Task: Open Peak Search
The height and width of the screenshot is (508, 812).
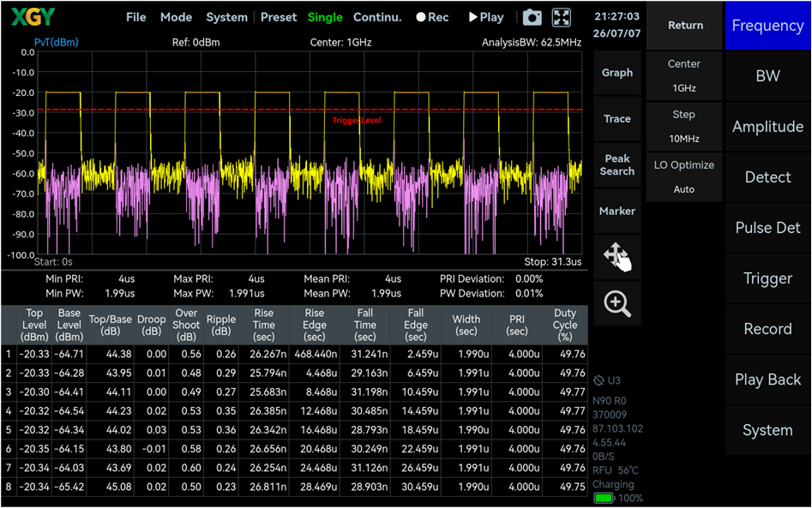Action: click(617, 165)
